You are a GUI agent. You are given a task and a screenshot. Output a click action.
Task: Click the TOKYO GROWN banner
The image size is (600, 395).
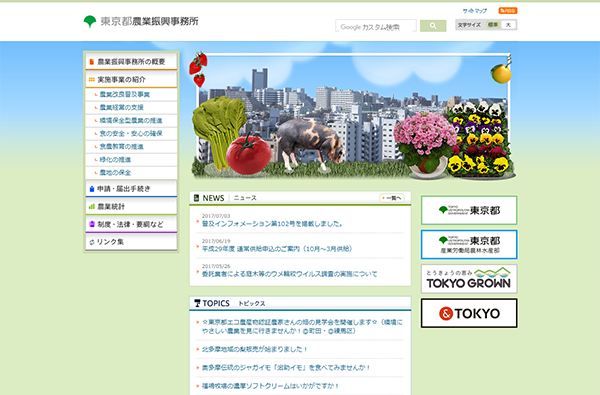pyautogui.click(x=469, y=279)
